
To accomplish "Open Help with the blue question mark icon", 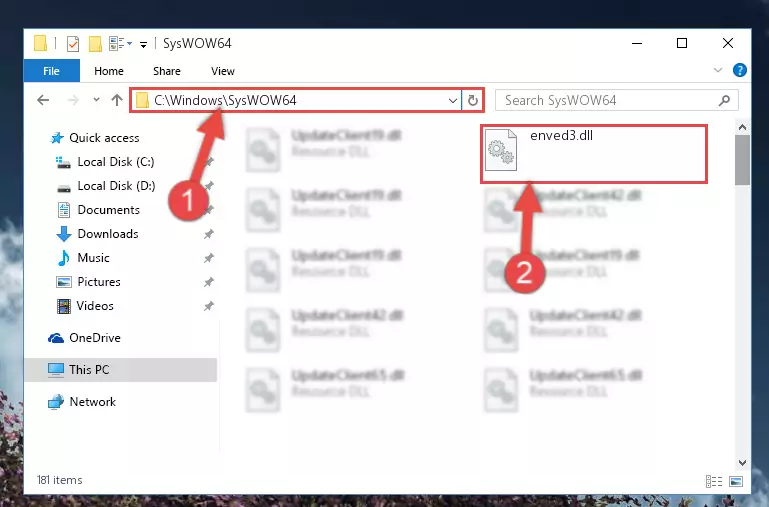I will (x=739, y=71).
